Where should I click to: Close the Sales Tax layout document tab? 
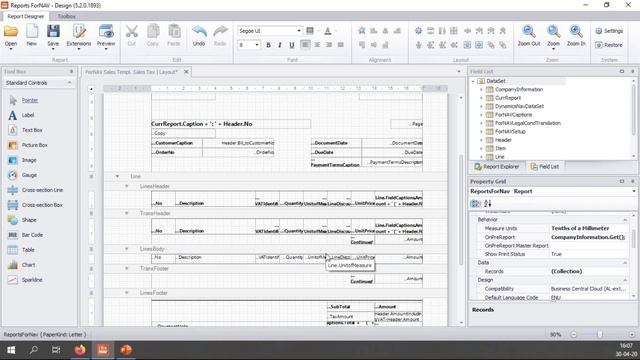(186, 71)
